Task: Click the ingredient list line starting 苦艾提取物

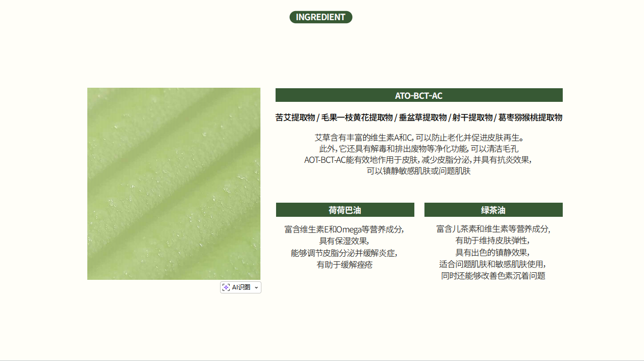Action: coord(419,117)
